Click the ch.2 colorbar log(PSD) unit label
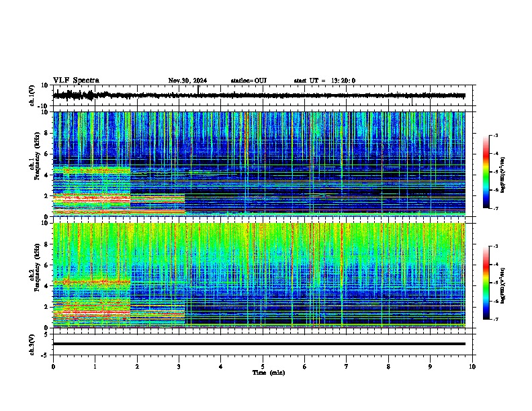 tap(503, 285)
